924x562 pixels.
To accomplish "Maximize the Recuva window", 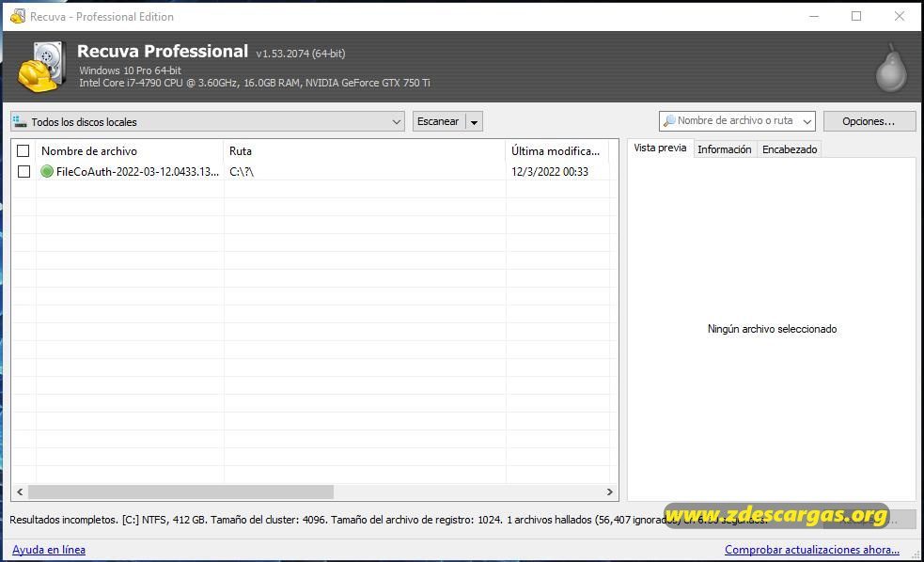I will click(856, 17).
